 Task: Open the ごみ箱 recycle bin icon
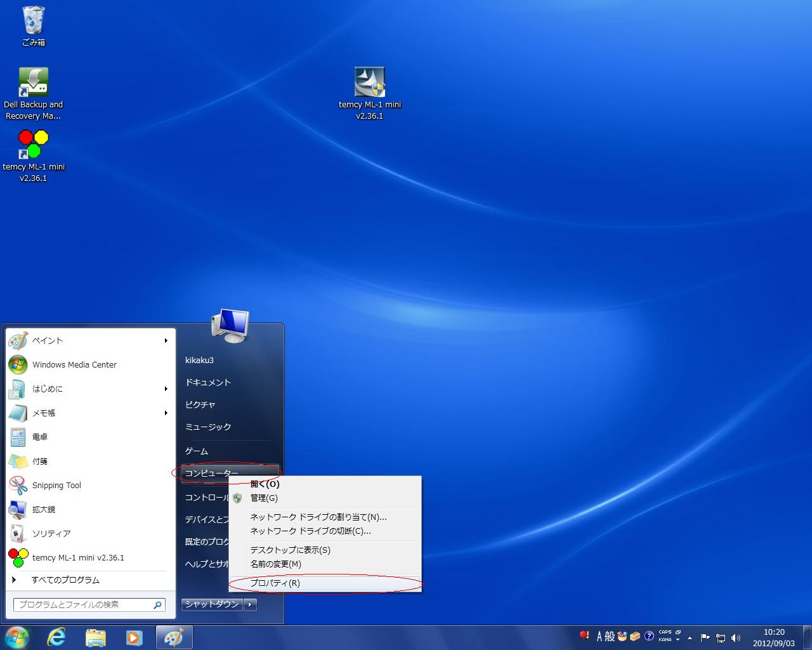tap(34, 26)
